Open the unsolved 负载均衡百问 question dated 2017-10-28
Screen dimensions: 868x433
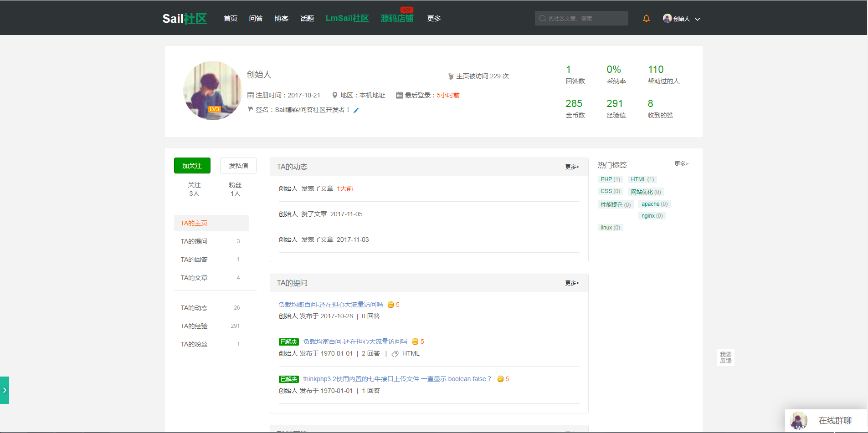[x=331, y=305]
